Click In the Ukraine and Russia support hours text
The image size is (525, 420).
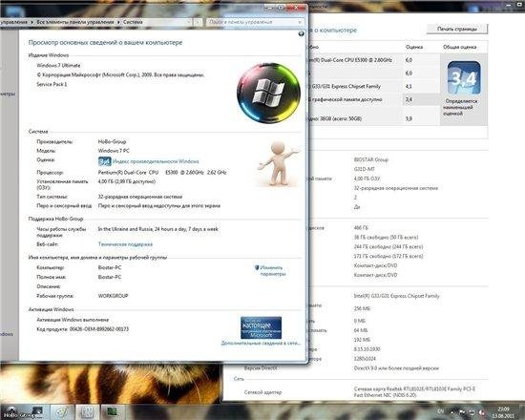point(158,229)
